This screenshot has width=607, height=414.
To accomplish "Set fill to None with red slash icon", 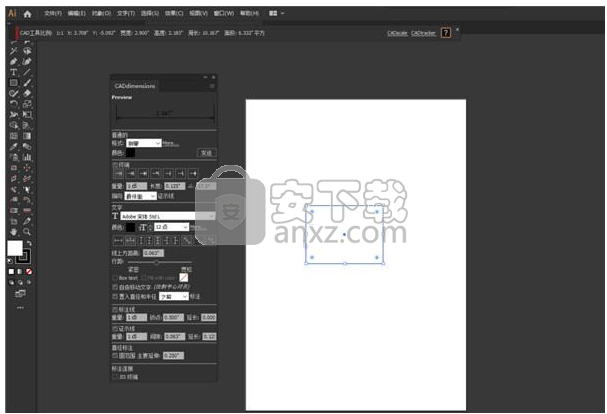I will (x=29, y=272).
